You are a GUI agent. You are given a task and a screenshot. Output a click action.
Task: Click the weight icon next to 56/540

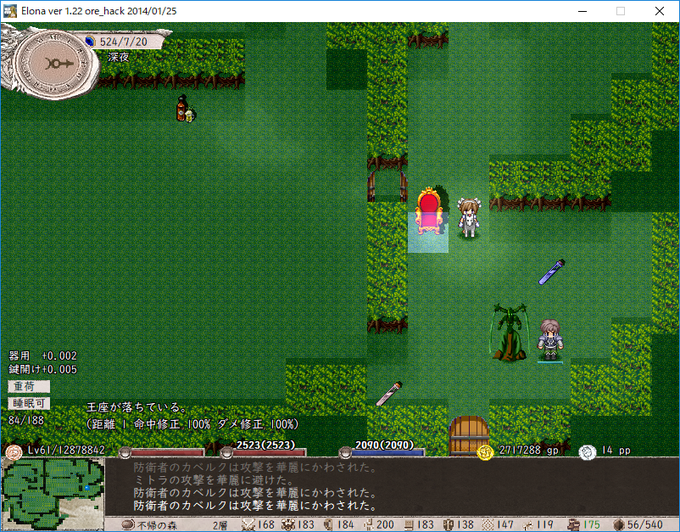[618, 525]
